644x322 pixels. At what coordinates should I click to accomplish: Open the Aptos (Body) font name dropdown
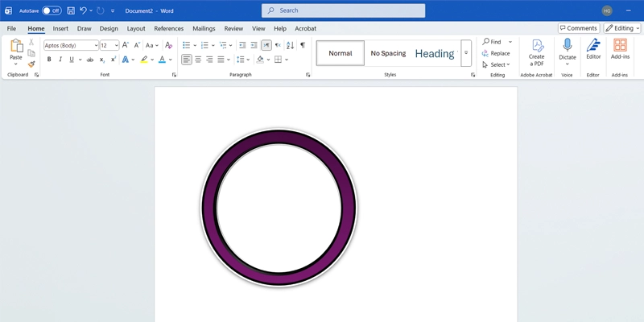click(96, 45)
